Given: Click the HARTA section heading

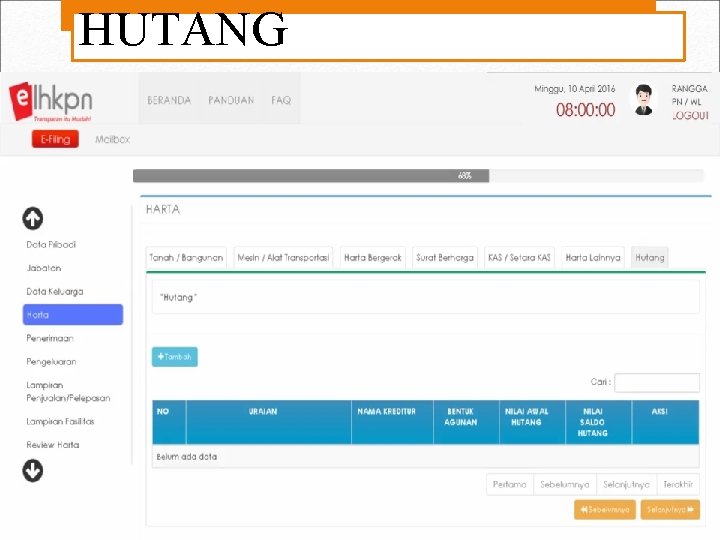Looking at the screenshot, I should tap(163, 209).
